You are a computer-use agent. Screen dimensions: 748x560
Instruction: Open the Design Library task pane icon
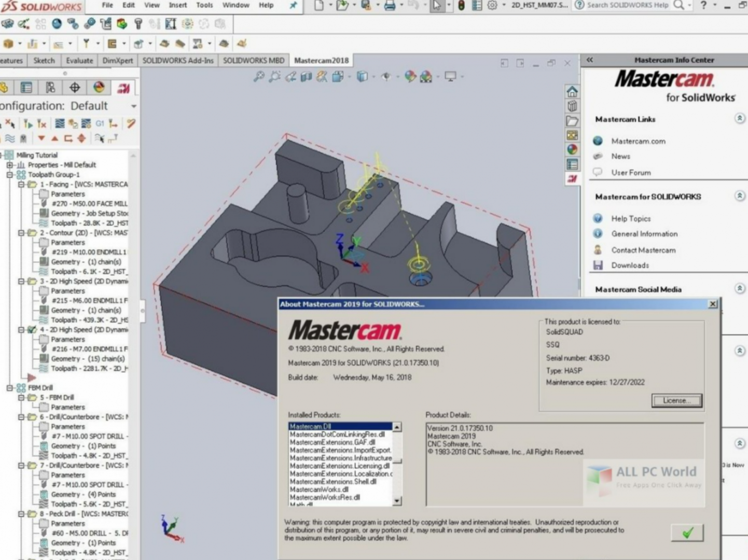pyautogui.click(x=572, y=106)
